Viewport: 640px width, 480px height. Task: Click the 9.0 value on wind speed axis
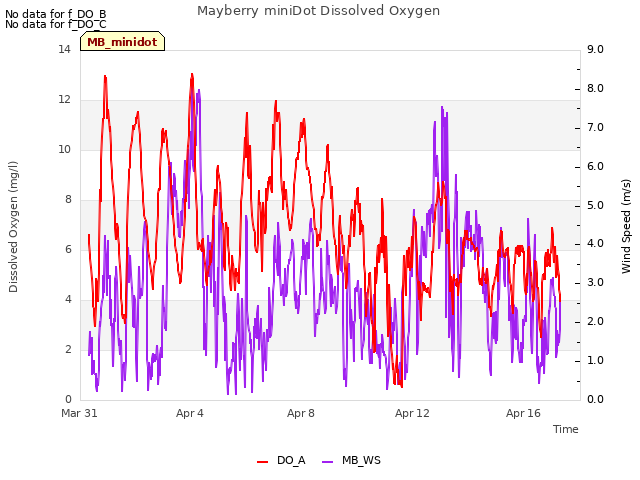596,50
